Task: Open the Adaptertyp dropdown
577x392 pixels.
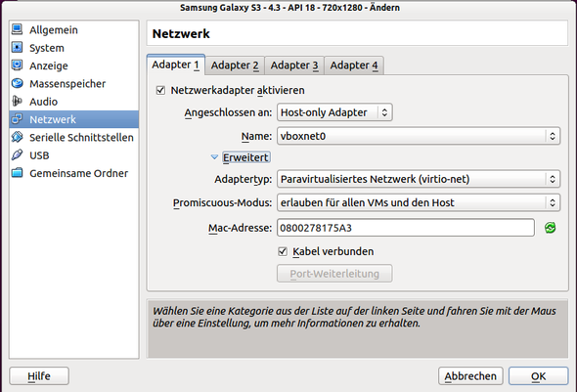Action: pyautogui.click(x=419, y=179)
